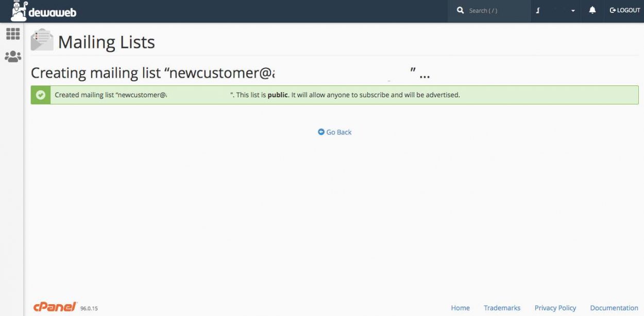Open User Manager people icon in sidebar
This screenshot has width=644, height=316.
pos(13,57)
